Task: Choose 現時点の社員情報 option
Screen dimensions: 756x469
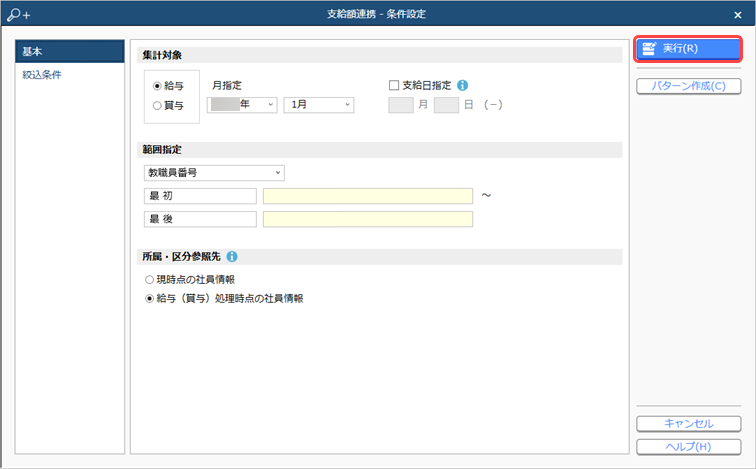Action: point(149,280)
